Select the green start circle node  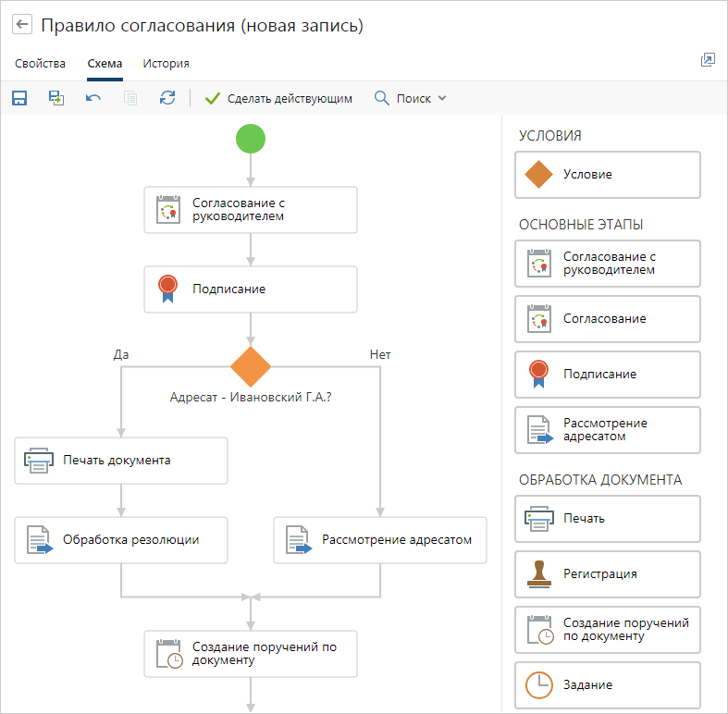click(x=251, y=139)
